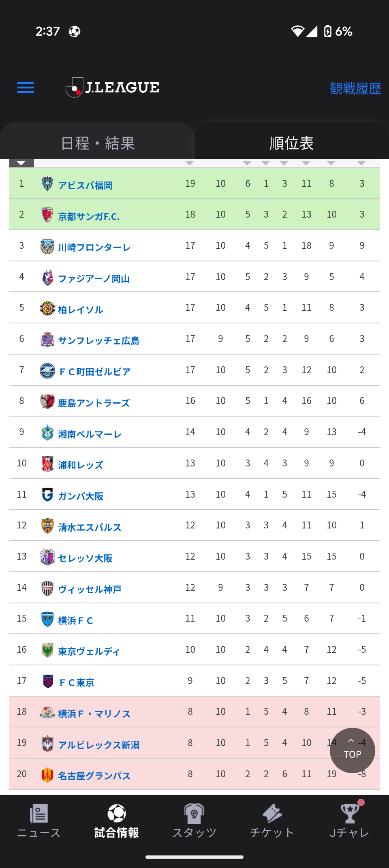This screenshot has height=868, width=389.
Task: Select the 横浜F・マリノス row
Action: click(x=194, y=712)
